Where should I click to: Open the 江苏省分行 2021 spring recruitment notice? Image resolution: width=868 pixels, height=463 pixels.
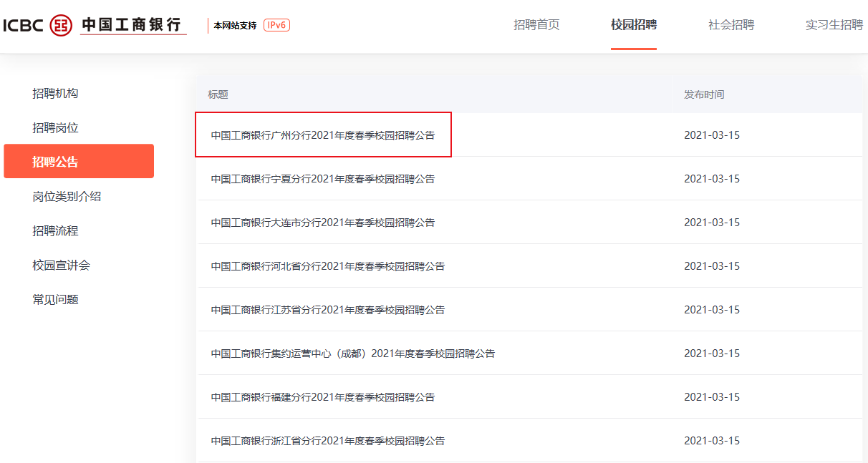point(327,309)
